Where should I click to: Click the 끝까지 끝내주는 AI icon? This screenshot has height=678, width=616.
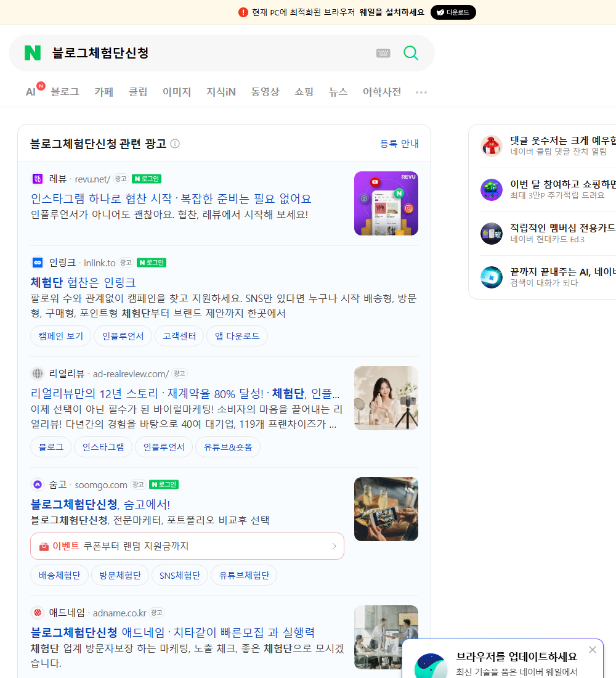(492, 277)
